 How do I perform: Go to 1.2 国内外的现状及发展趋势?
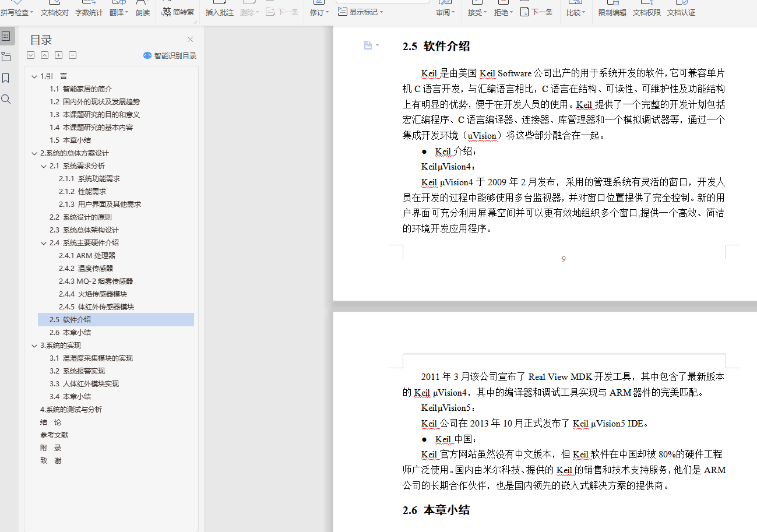click(x=94, y=102)
